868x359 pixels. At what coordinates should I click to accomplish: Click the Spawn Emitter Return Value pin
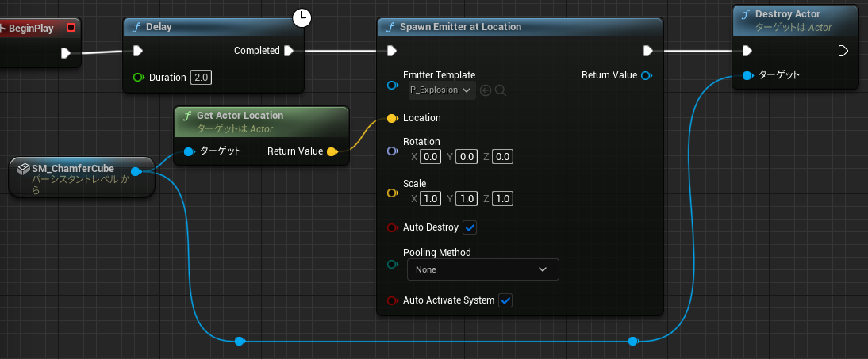coord(646,75)
